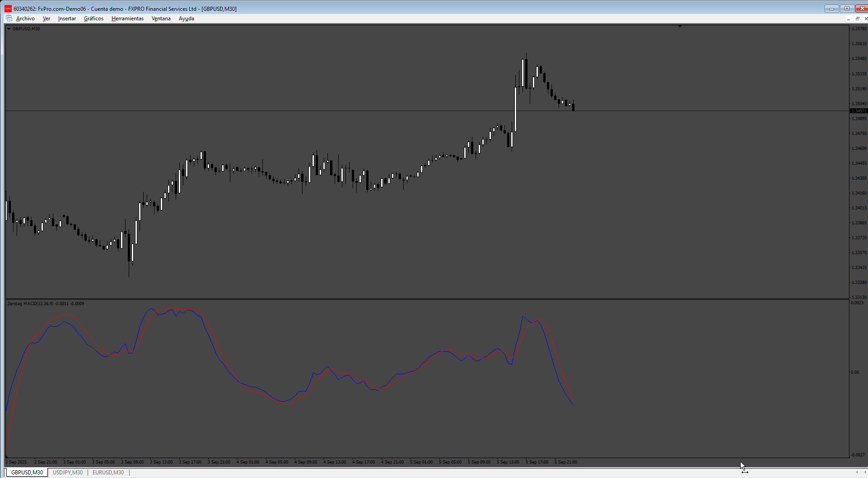
Task: Click the left tab-scroll arrow at bottom right
Action: 857,473
